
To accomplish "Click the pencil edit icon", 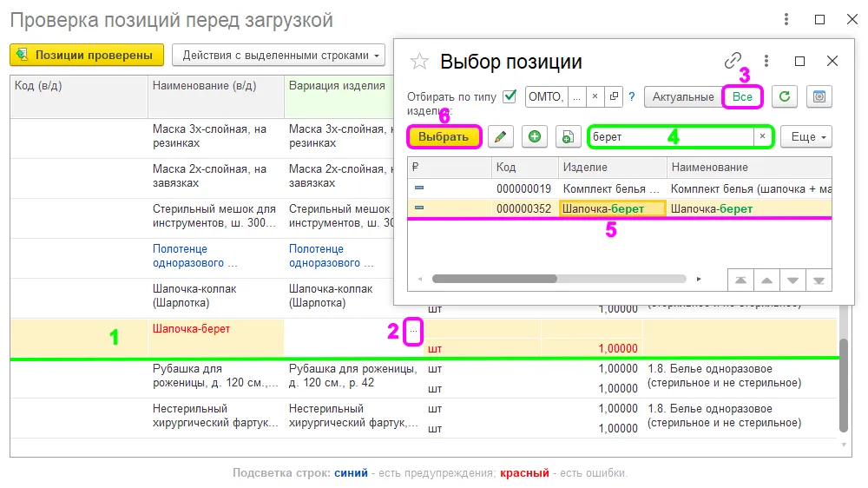I will click(x=501, y=137).
